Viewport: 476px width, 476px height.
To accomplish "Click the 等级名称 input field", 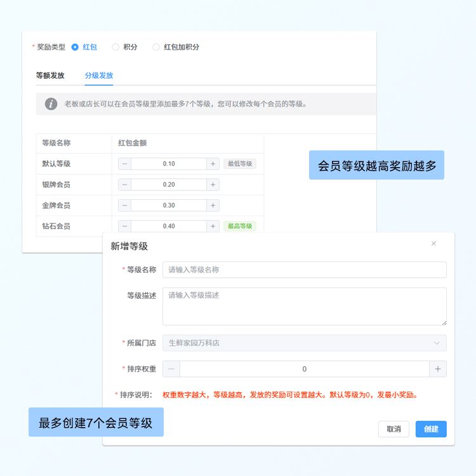I will click(304, 270).
